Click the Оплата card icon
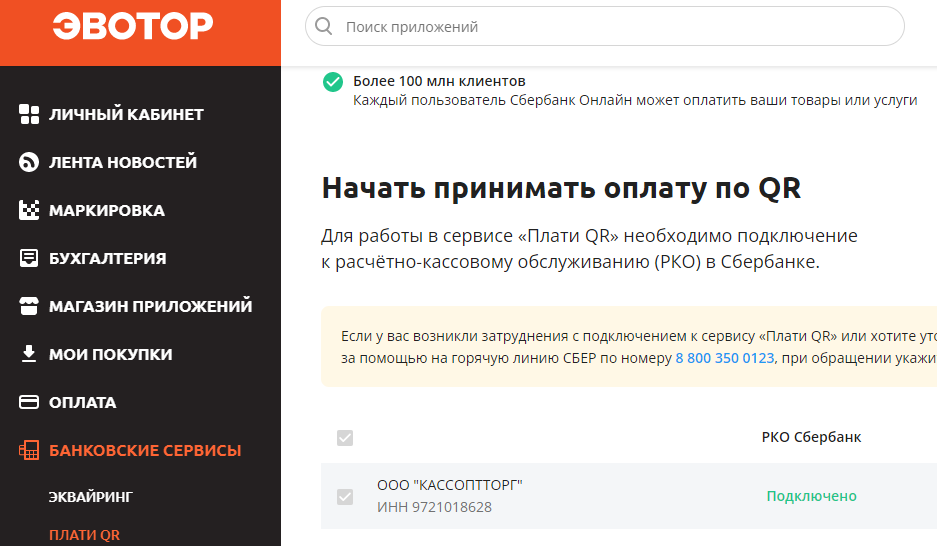The width and height of the screenshot is (937, 546). tap(29, 402)
